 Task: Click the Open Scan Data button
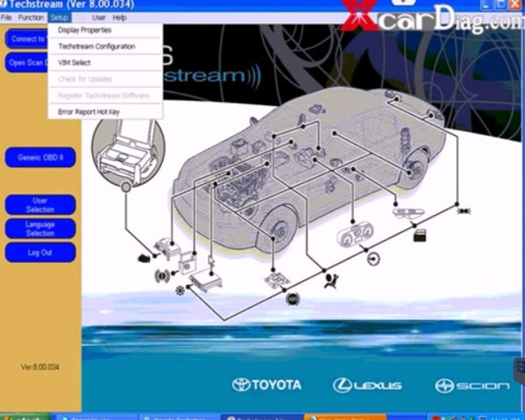pos(27,62)
